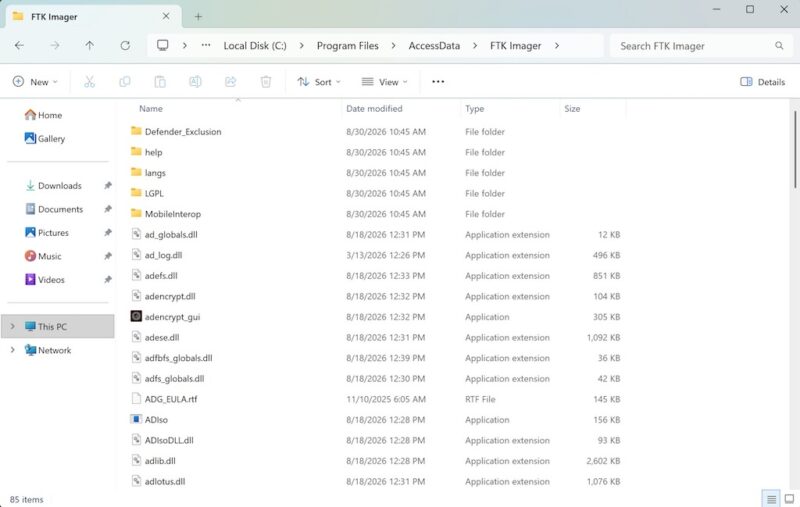Sort by Name column header
Image resolution: width=800 pixels, height=507 pixels.
pyautogui.click(x=151, y=109)
